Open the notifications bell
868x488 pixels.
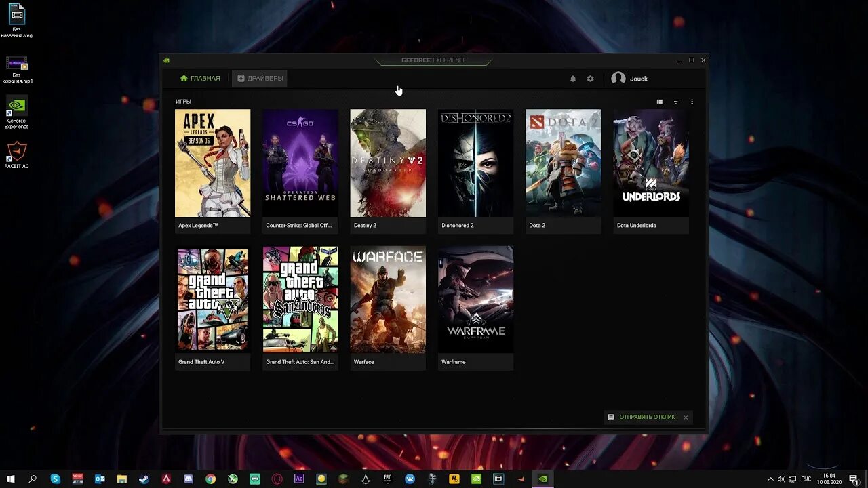click(573, 79)
